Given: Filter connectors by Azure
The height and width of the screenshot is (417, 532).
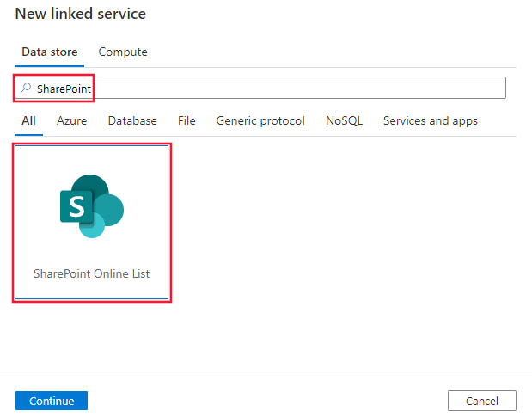Looking at the screenshot, I should [71, 120].
